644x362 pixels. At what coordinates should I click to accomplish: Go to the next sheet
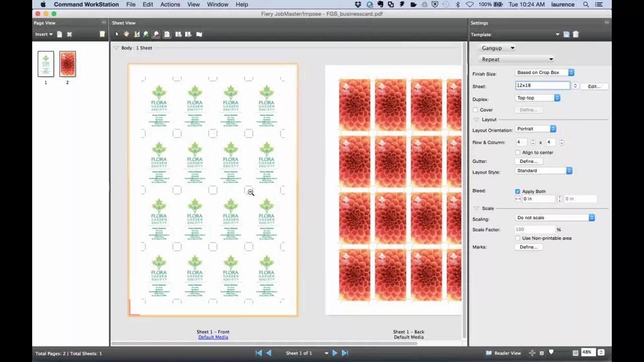335,353
